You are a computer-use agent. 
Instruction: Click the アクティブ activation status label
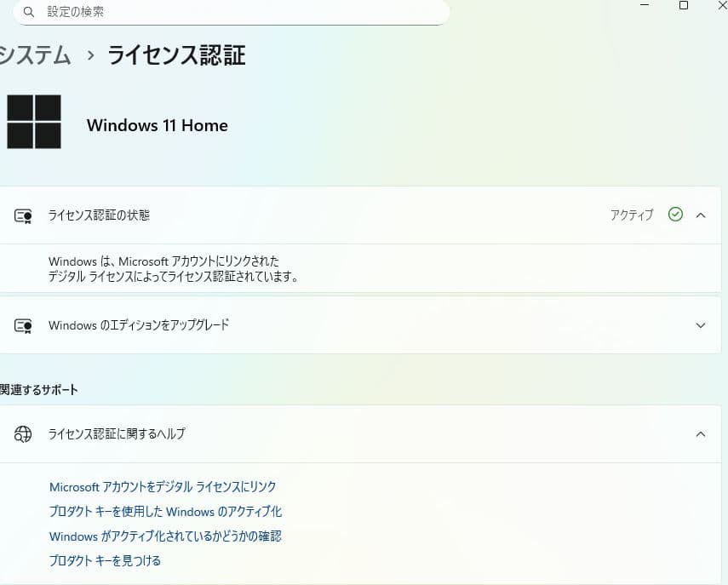[632, 215]
